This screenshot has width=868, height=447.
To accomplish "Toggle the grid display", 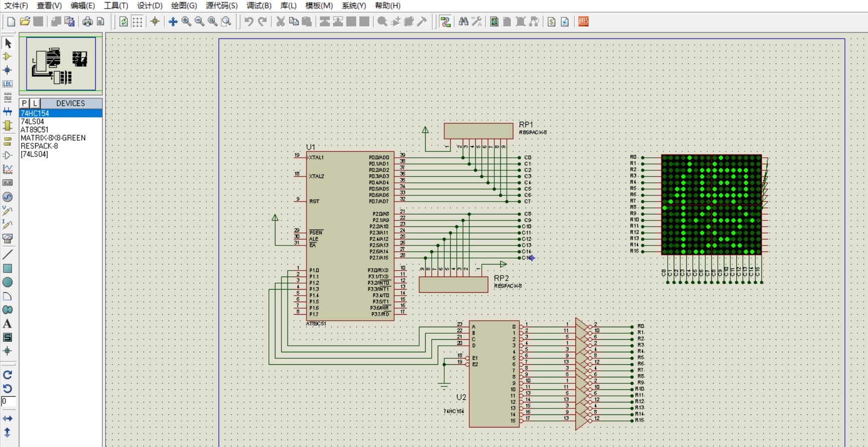I will coord(137,22).
